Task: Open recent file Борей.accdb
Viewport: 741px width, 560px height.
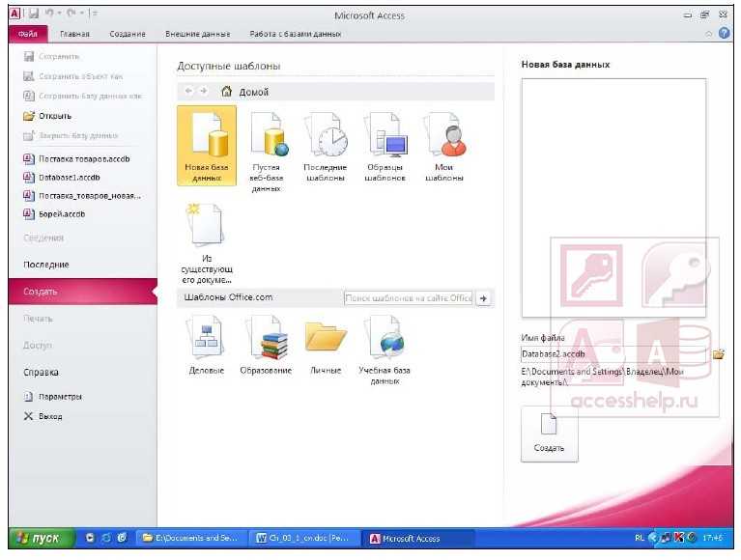Action: click(54, 214)
